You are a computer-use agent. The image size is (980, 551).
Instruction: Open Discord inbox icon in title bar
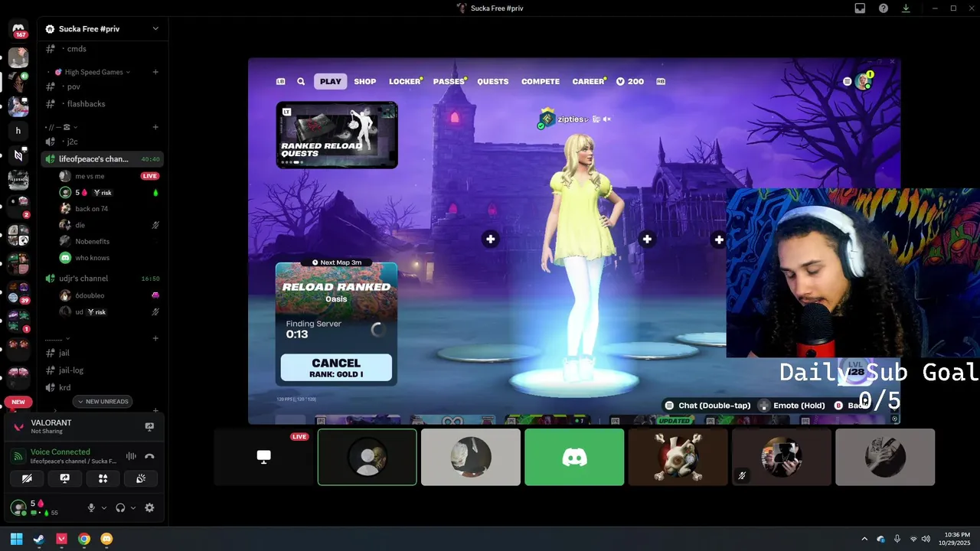(x=860, y=8)
